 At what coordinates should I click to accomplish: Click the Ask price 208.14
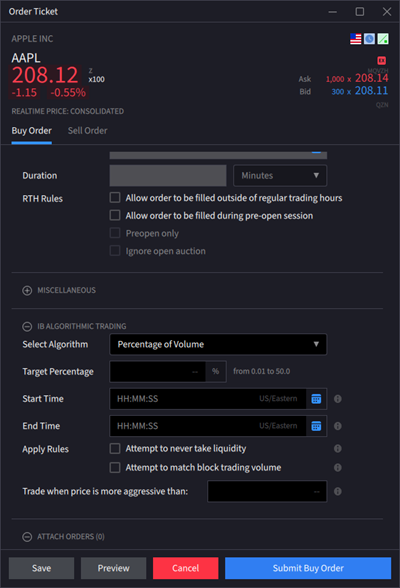372,78
